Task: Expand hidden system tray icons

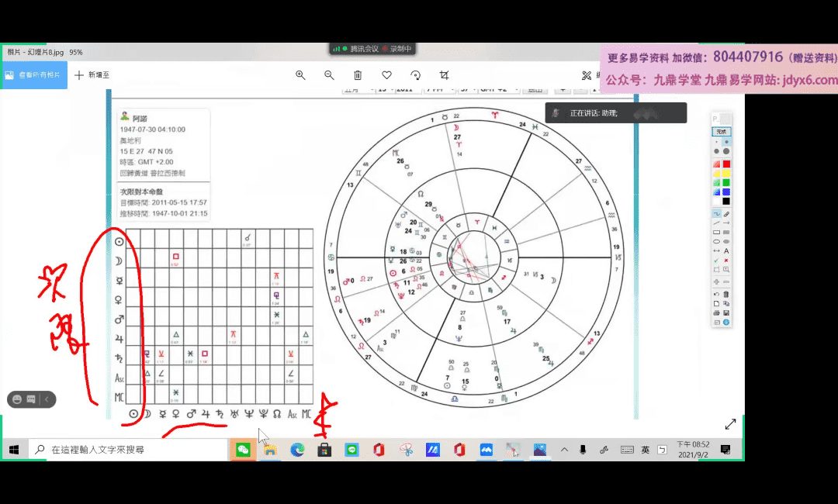Action: [564, 450]
